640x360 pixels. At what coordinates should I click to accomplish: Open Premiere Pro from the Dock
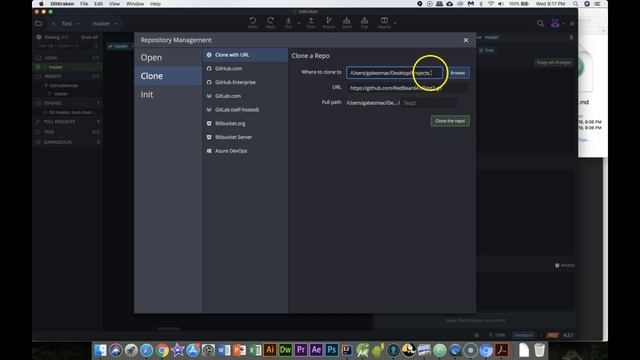click(301, 350)
